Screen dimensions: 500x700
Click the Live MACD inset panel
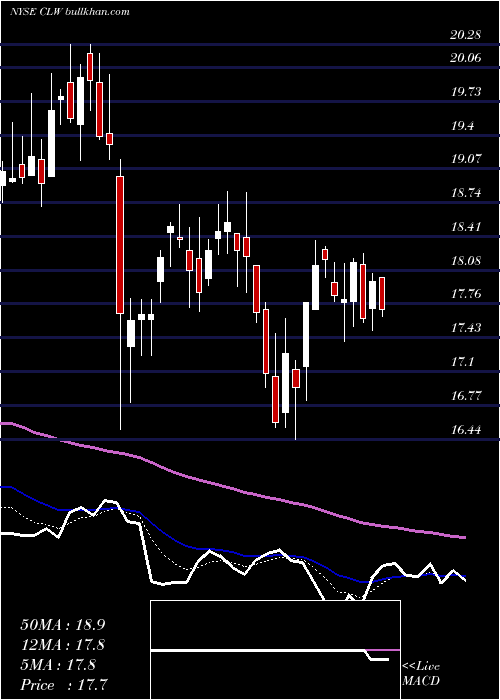275,650
